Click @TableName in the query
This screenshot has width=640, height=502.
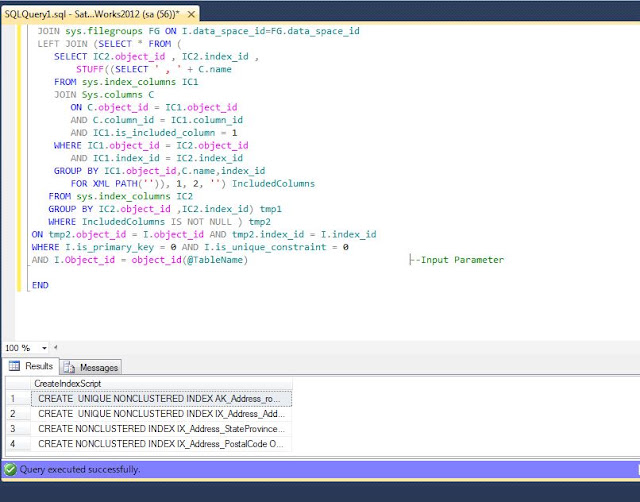215,260
